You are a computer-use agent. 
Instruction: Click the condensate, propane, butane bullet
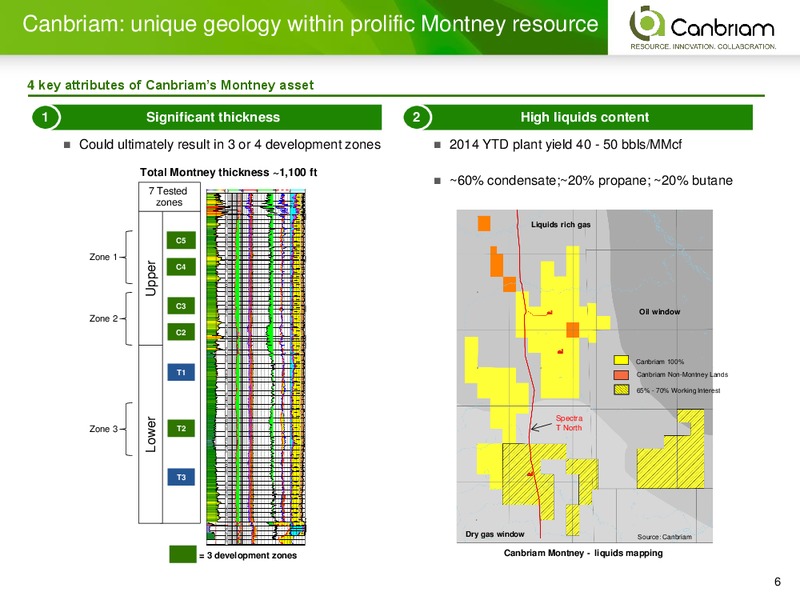591,181
